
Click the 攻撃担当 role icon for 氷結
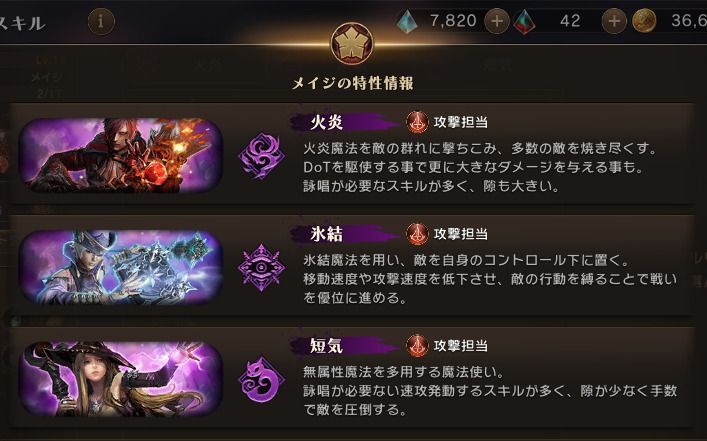click(x=417, y=234)
